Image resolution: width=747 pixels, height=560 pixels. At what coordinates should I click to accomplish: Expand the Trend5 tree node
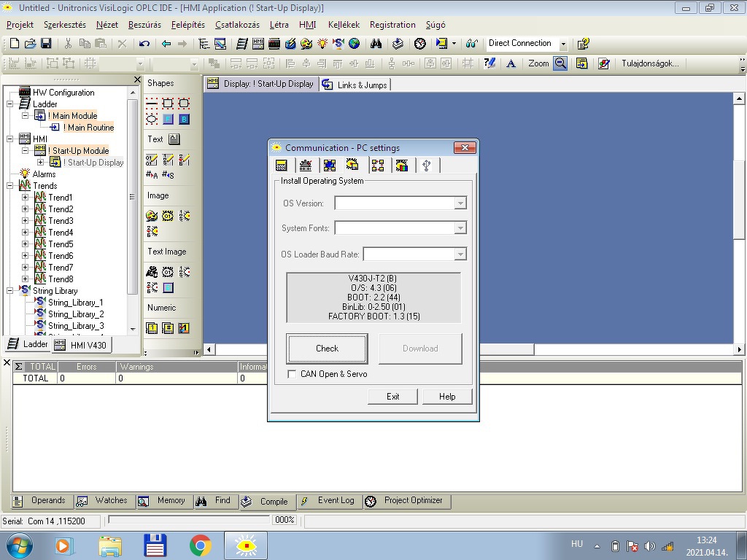pyautogui.click(x=26, y=244)
